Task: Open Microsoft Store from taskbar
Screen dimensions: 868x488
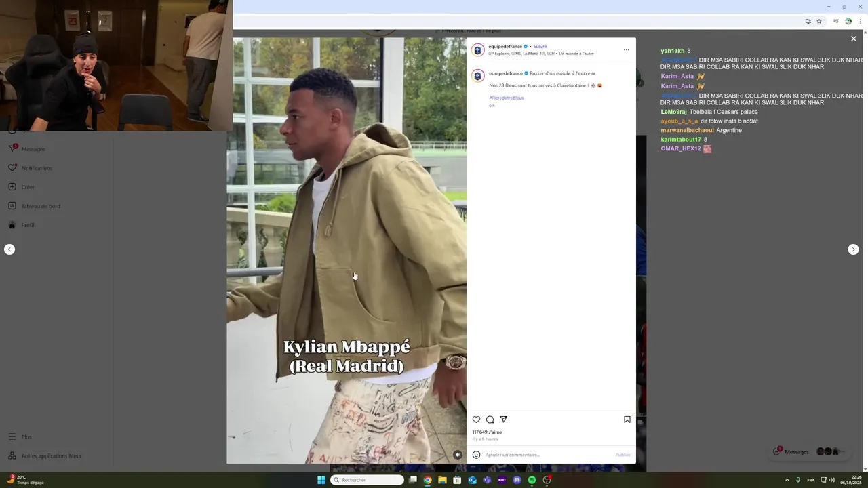Action: tap(457, 480)
